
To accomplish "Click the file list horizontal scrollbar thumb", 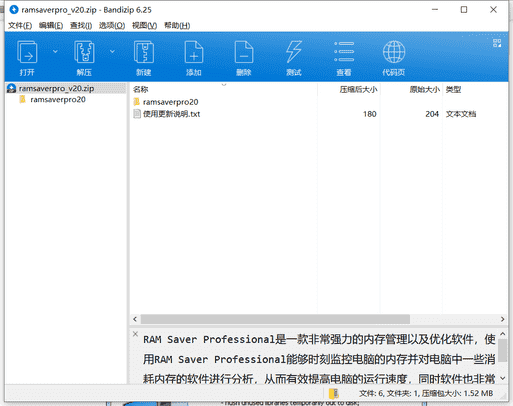I will [x=275, y=319].
